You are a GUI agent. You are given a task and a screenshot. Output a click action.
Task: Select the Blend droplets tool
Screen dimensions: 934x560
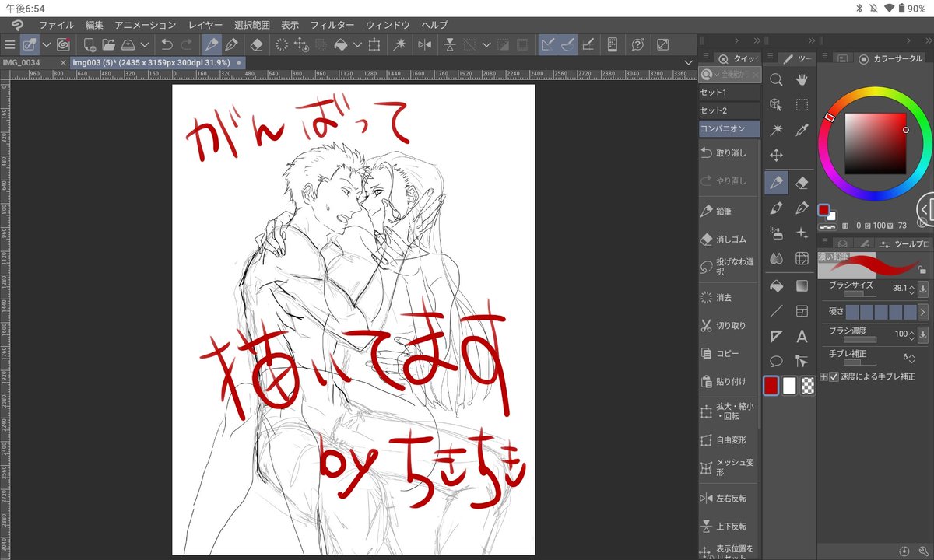[776, 258]
